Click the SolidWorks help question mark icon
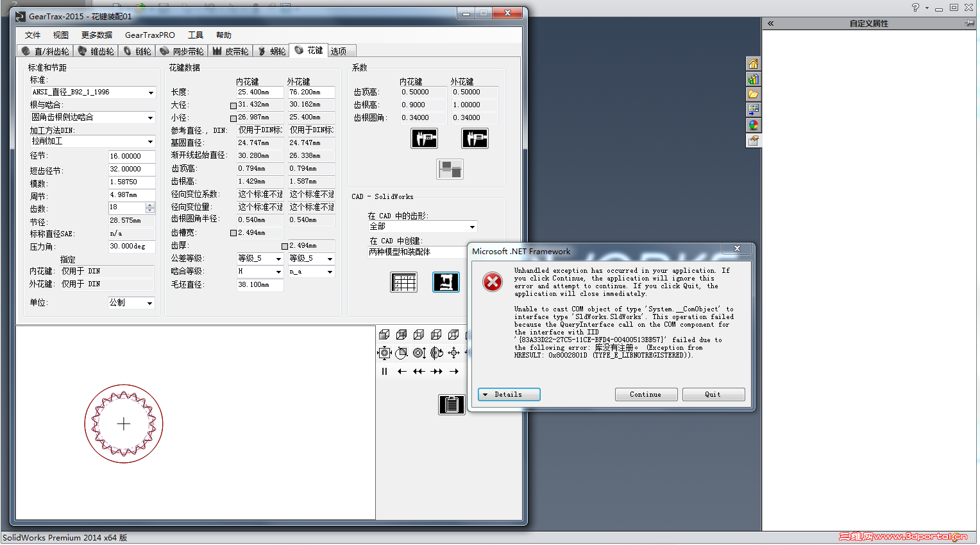The height and width of the screenshot is (545, 980). (915, 7)
